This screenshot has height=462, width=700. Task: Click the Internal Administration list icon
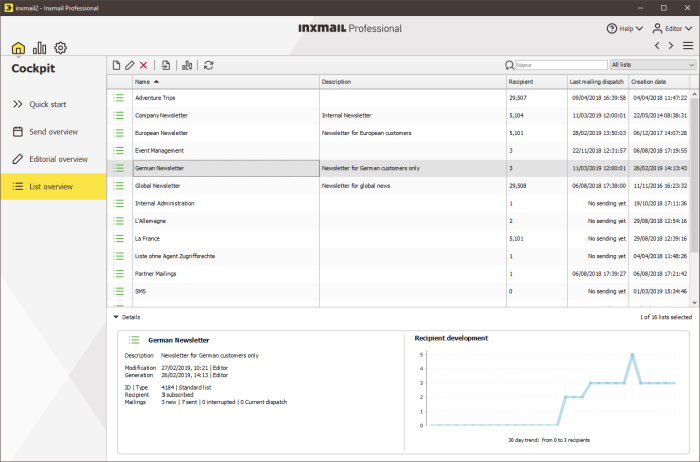coord(118,203)
